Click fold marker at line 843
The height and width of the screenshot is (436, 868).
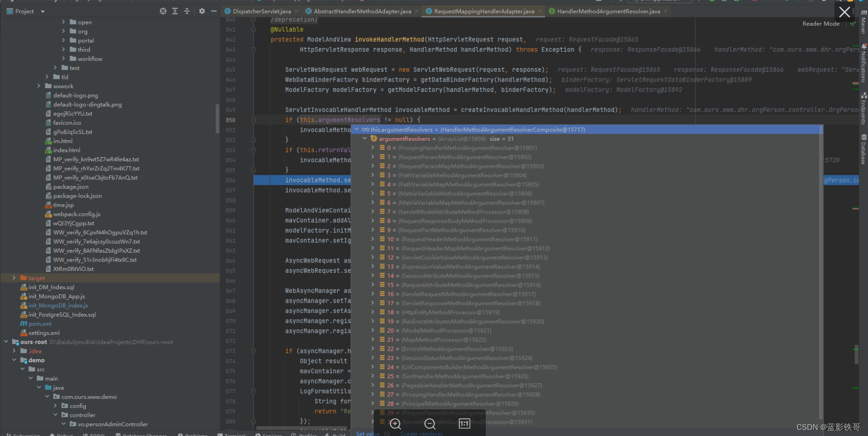tap(253, 49)
